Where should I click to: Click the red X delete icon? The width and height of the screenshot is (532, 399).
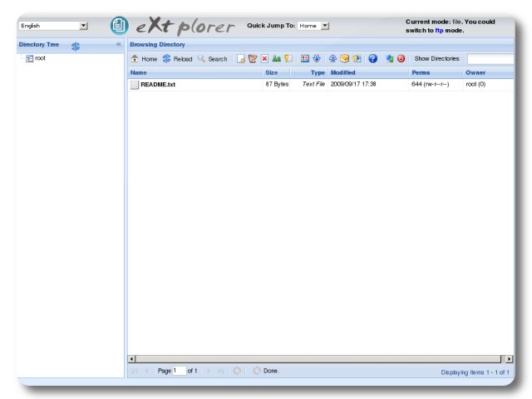point(264,59)
